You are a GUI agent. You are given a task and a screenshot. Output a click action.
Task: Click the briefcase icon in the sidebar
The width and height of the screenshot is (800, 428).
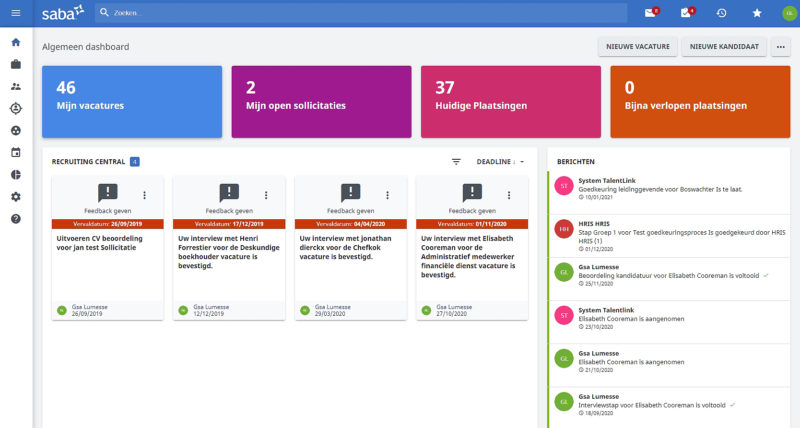coord(15,64)
